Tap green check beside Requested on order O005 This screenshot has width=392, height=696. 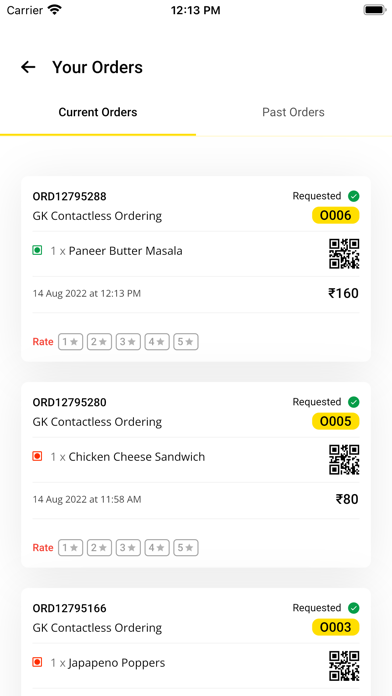pyautogui.click(x=354, y=402)
